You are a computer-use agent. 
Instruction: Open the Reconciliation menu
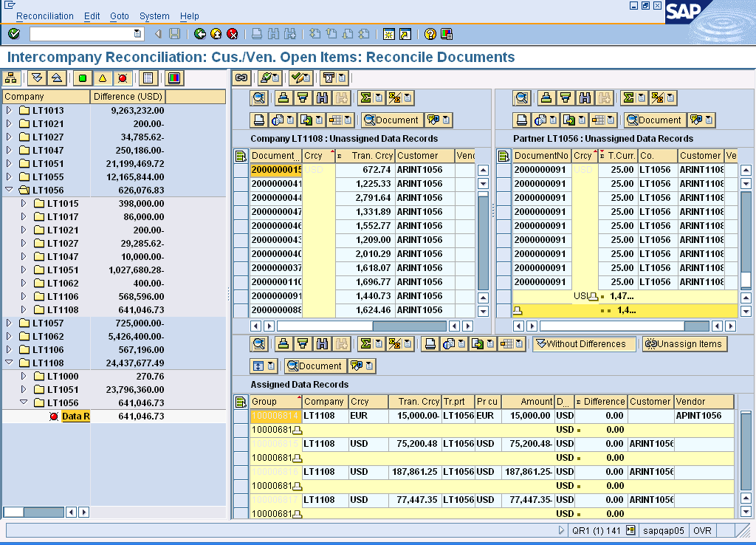pos(45,16)
